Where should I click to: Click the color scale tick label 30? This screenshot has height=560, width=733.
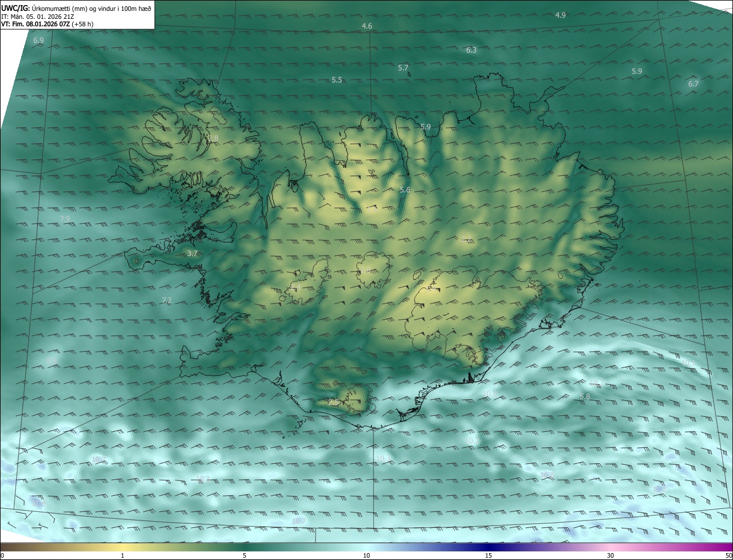(x=610, y=555)
